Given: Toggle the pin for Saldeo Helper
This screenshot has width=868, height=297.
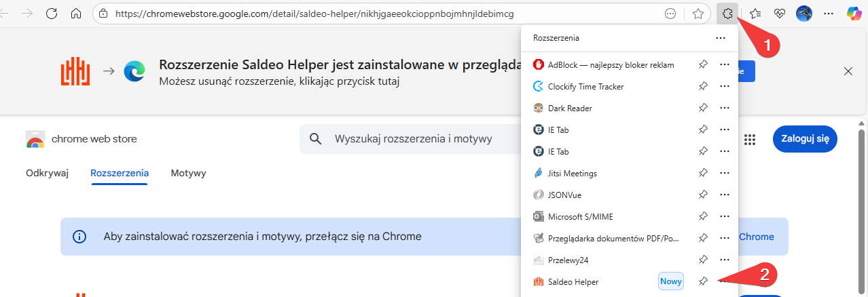Looking at the screenshot, I should (x=703, y=281).
